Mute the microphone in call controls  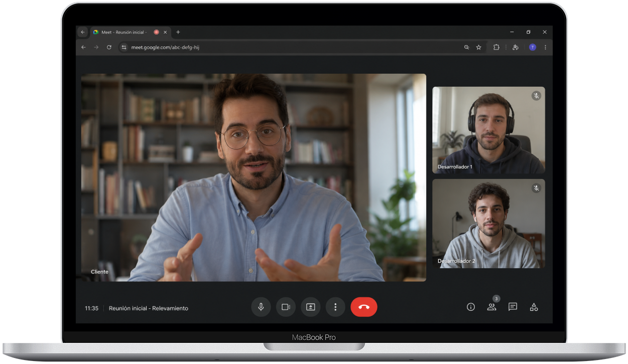pos(261,307)
